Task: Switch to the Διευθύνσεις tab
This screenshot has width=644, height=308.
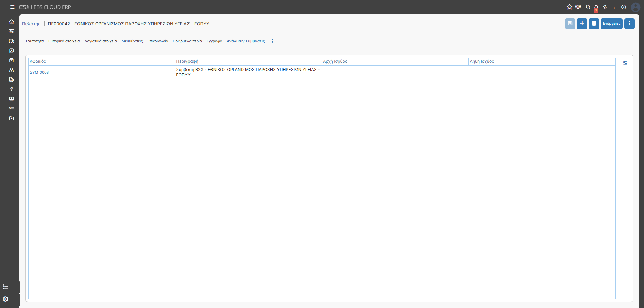Action: [x=132, y=41]
